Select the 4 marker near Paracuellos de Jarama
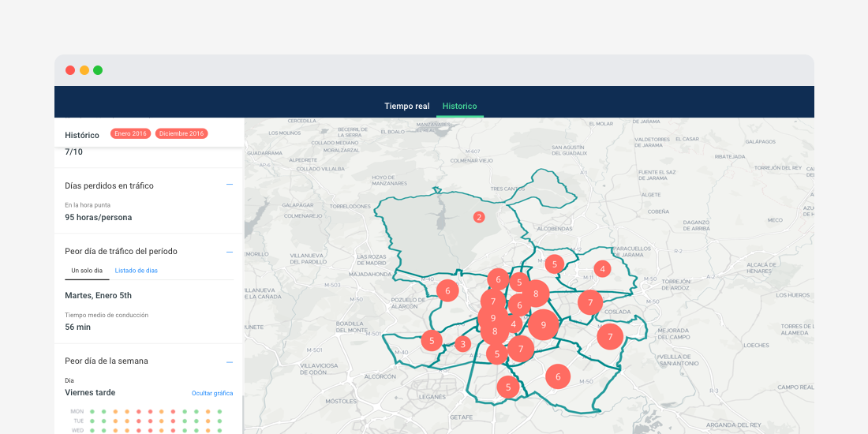 pyautogui.click(x=602, y=269)
